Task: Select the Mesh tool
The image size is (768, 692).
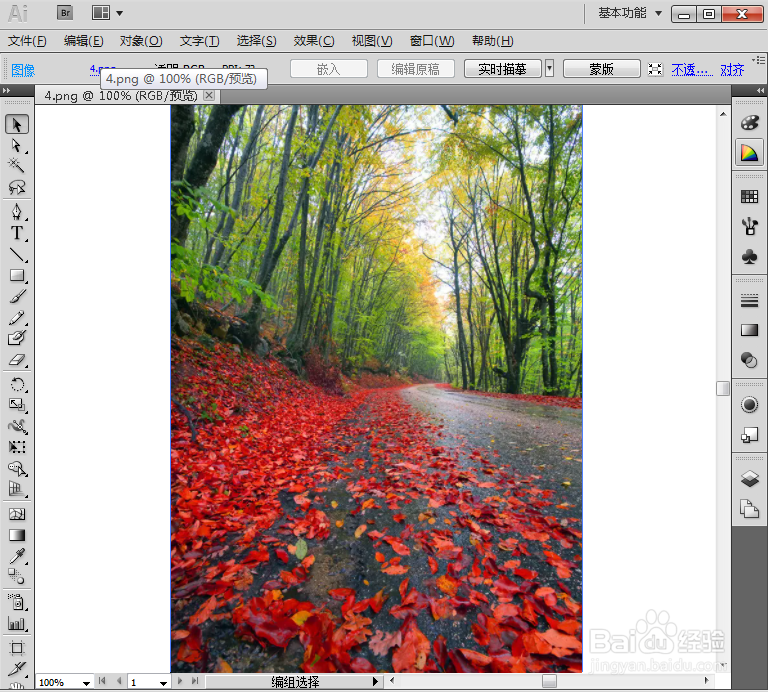Action: (x=17, y=514)
